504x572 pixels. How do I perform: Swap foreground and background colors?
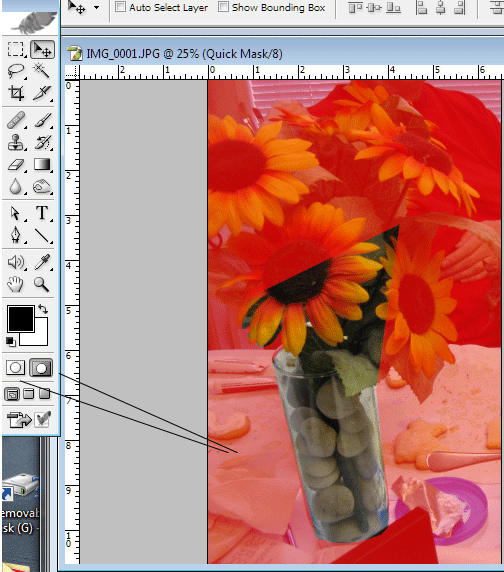coord(43,309)
